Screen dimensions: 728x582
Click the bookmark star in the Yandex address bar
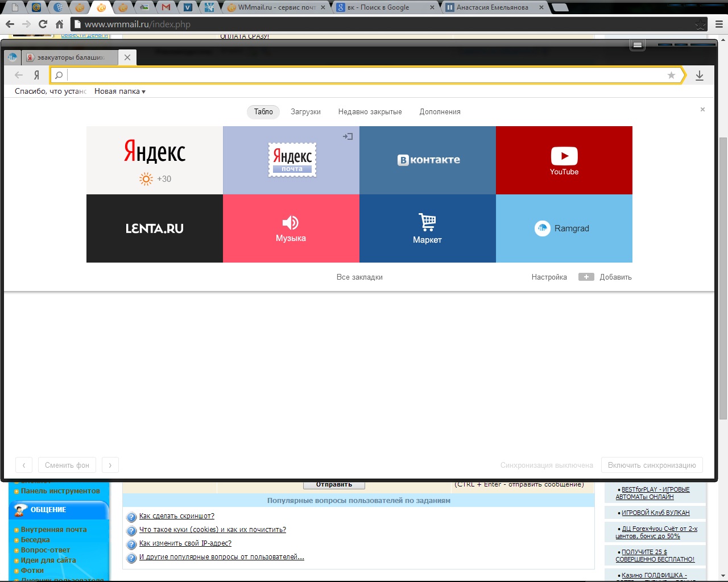[x=671, y=75]
